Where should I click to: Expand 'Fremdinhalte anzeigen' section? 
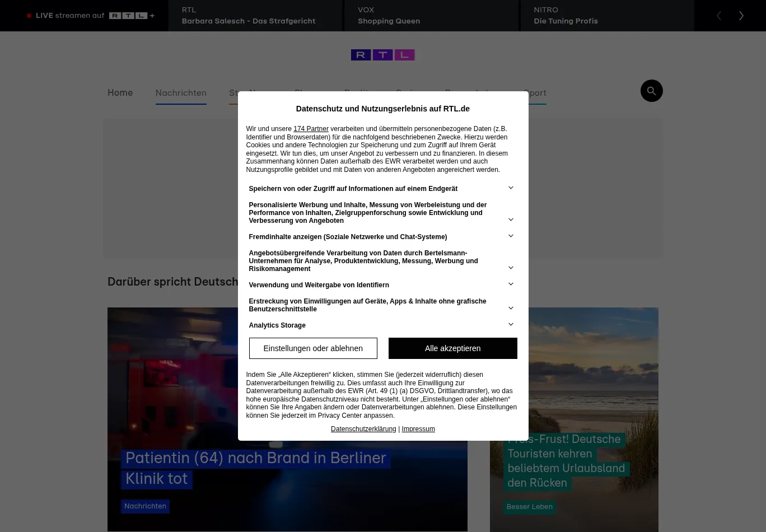point(510,236)
